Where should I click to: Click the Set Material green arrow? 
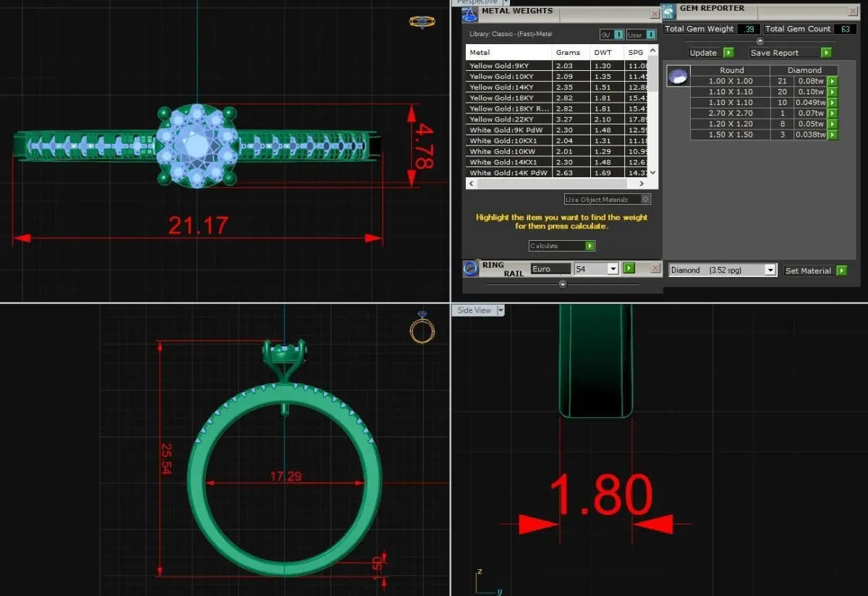click(841, 271)
